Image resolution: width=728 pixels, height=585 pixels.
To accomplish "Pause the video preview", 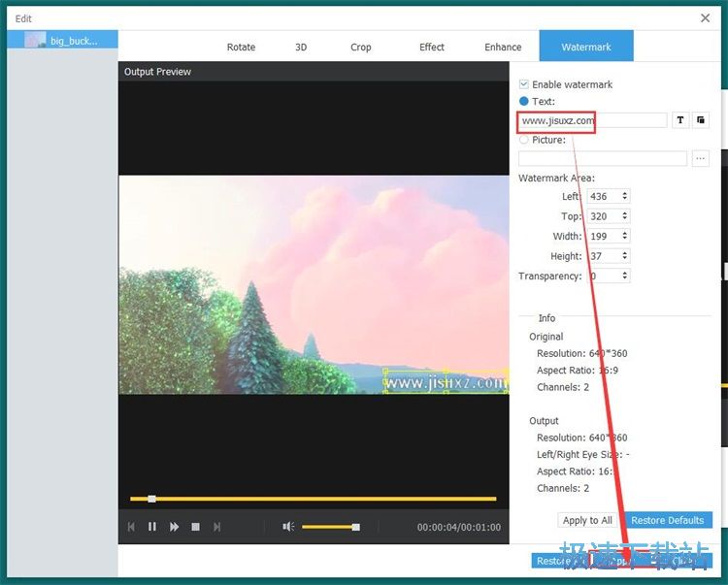I will pyautogui.click(x=151, y=527).
